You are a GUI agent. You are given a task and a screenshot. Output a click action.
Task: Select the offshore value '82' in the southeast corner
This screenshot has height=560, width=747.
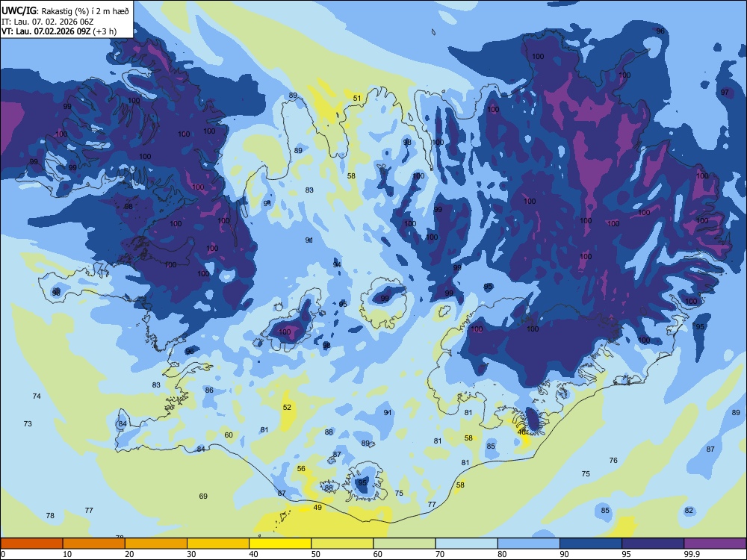[x=689, y=511]
